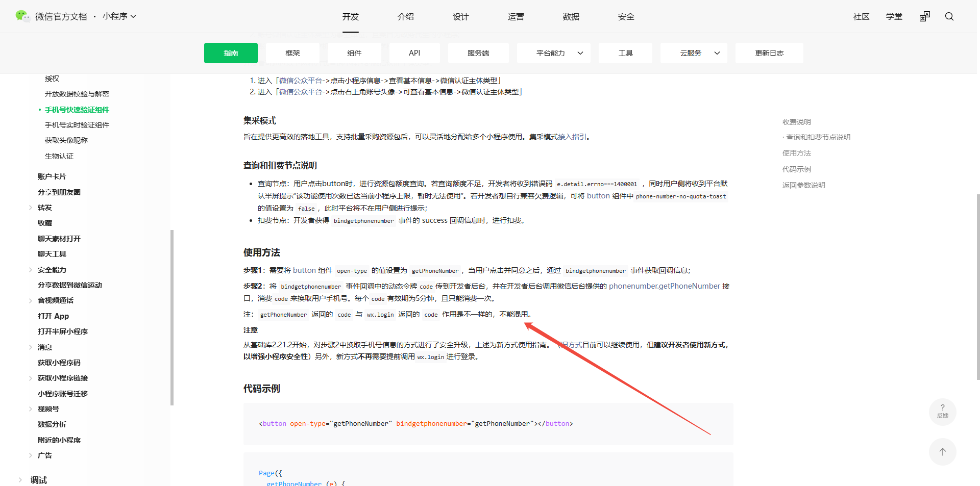Screen dimensions: 980x486
Task: Jump to 代码示例 in page outline
Action: click(797, 169)
